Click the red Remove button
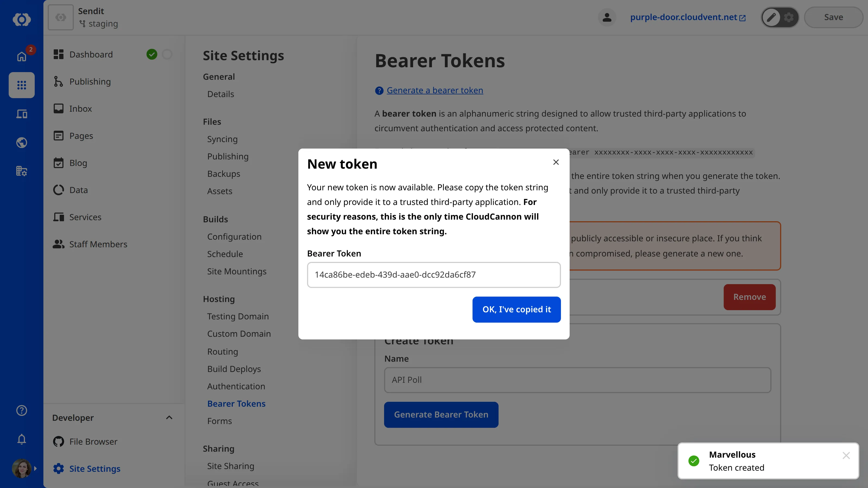868x488 pixels. (x=749, y=297)
